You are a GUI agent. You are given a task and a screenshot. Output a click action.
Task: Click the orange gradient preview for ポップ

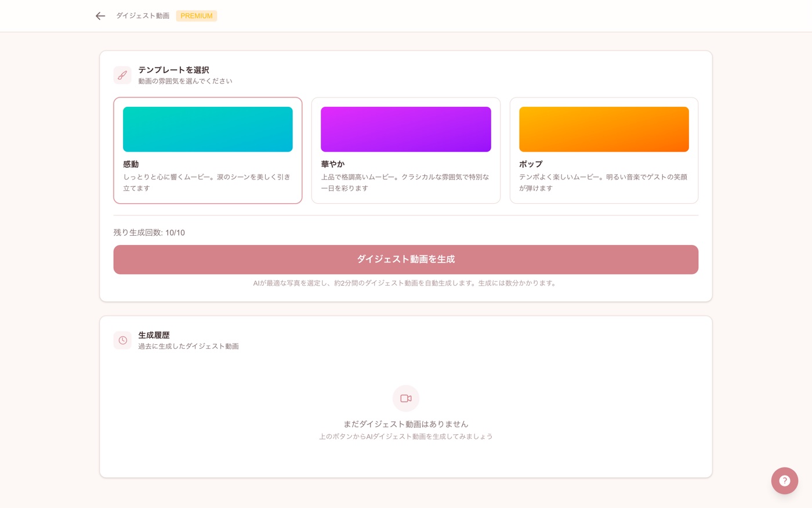604,129
